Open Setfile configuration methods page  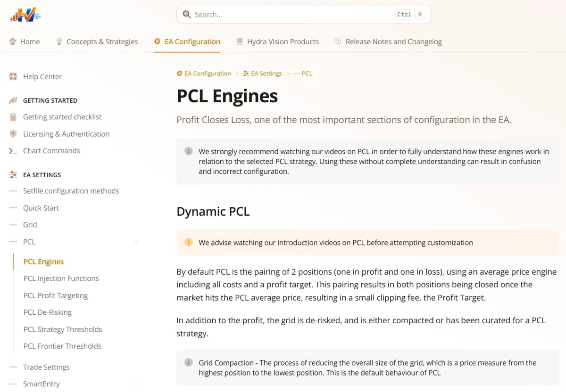click(x=71, y=191)
